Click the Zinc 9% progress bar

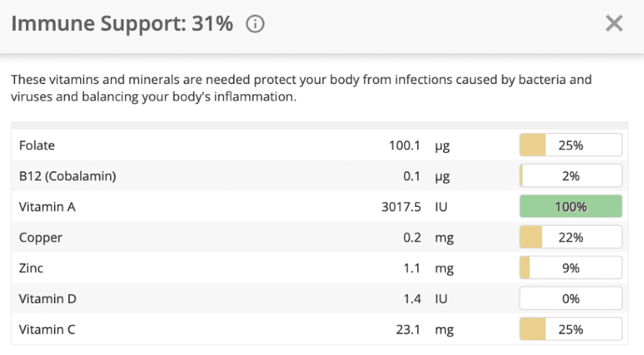pos(571,268)
